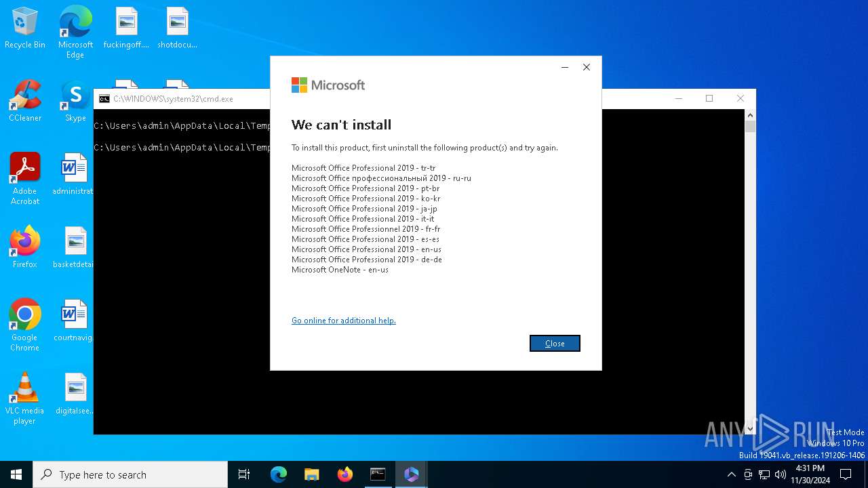The image size is (868, 488).
Task: Click cmd window scrollbar up arrow
Action: 750,116
